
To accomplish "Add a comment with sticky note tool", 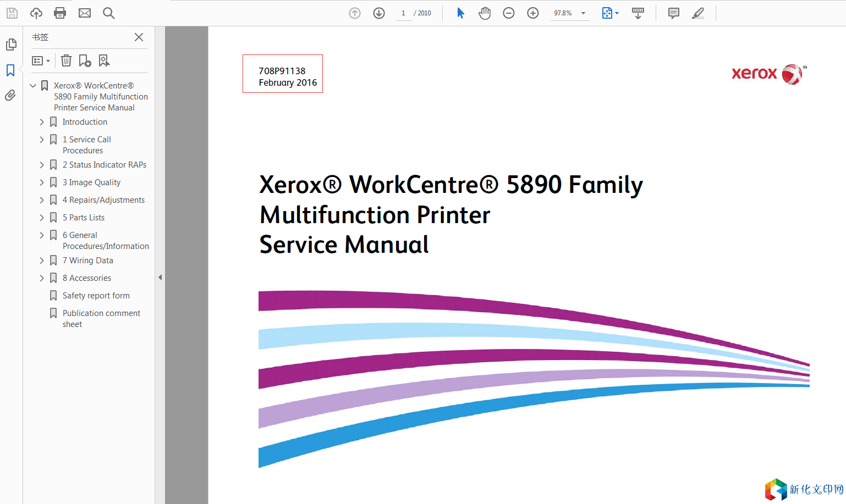I will coord(673,13).
